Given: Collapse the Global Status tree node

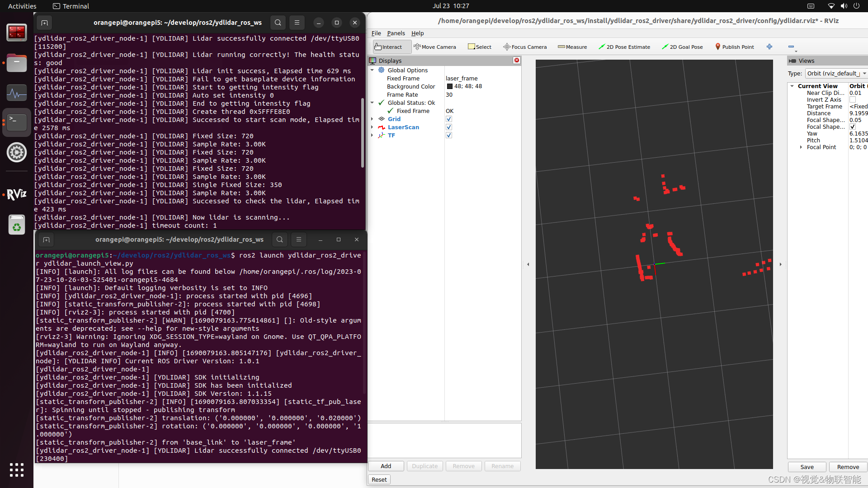Looking at the screenshot, I should tap(373, 103).
